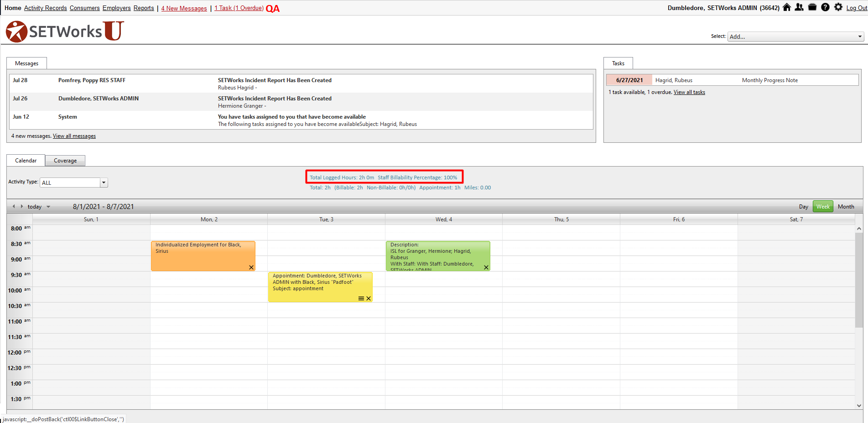The image size is (868, 423).
Task: Select the Tasks tab
Action: tap(618, 63)
